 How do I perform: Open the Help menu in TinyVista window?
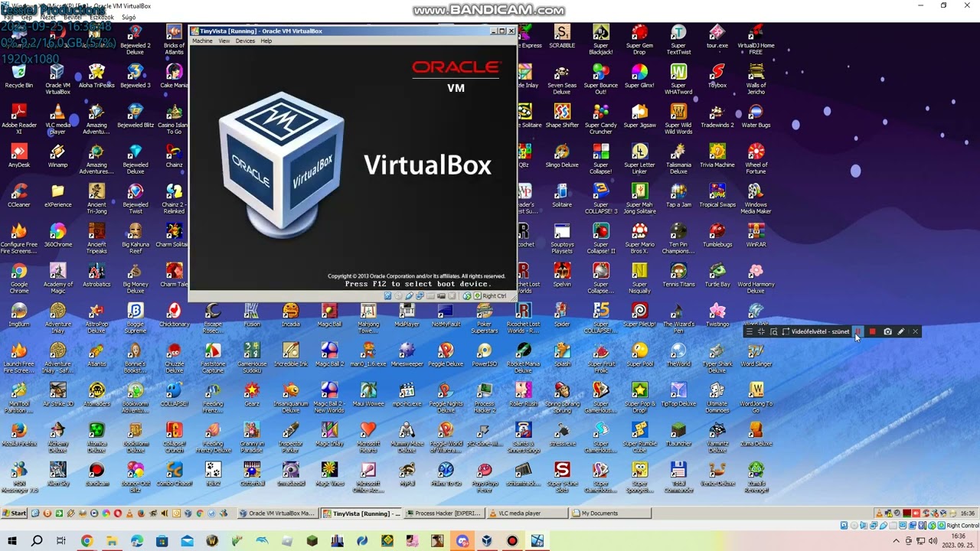coord(266,41)
